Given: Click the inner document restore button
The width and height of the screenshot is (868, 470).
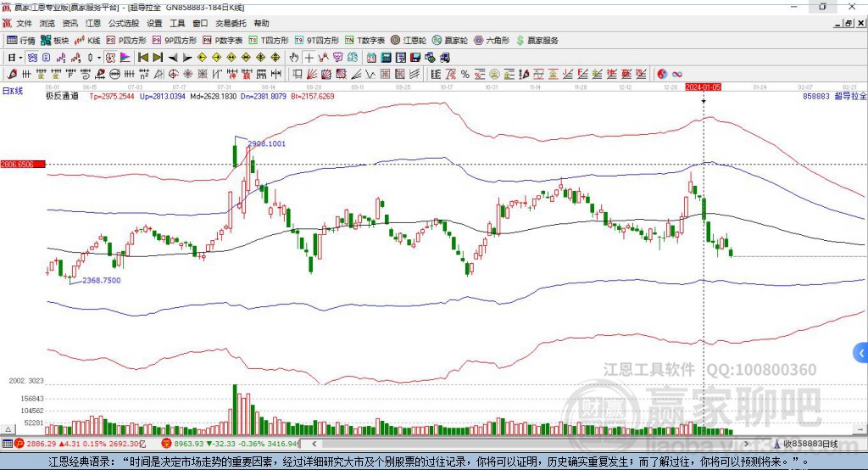Looking at the screenshot, I should (849, 23).
